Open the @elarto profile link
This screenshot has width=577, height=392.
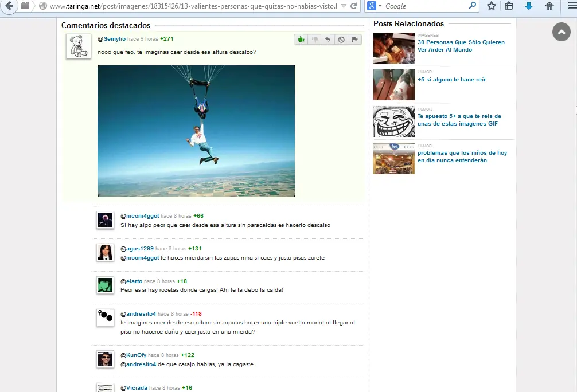click(x=131, y=281)
